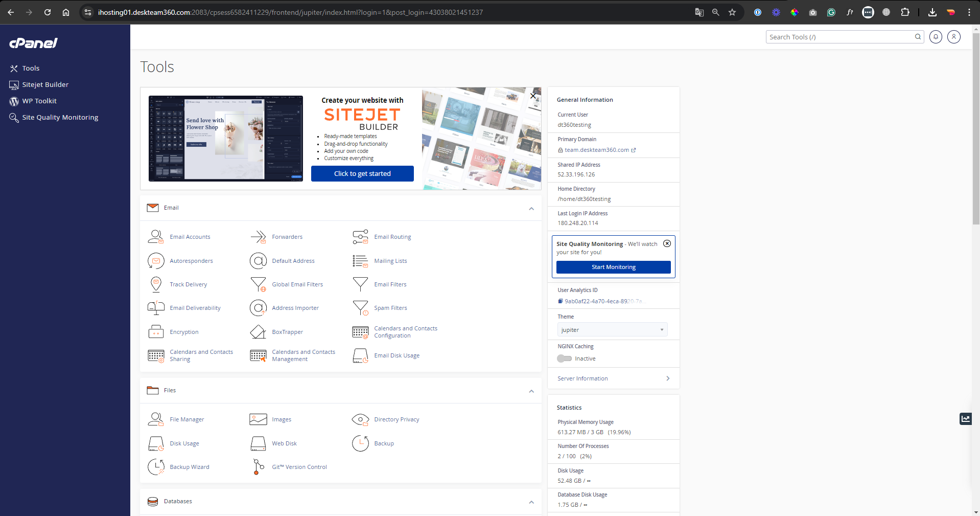This screenshot has height=516, width=980.
Task: Collapse the Files section
Action: [531, 391]
